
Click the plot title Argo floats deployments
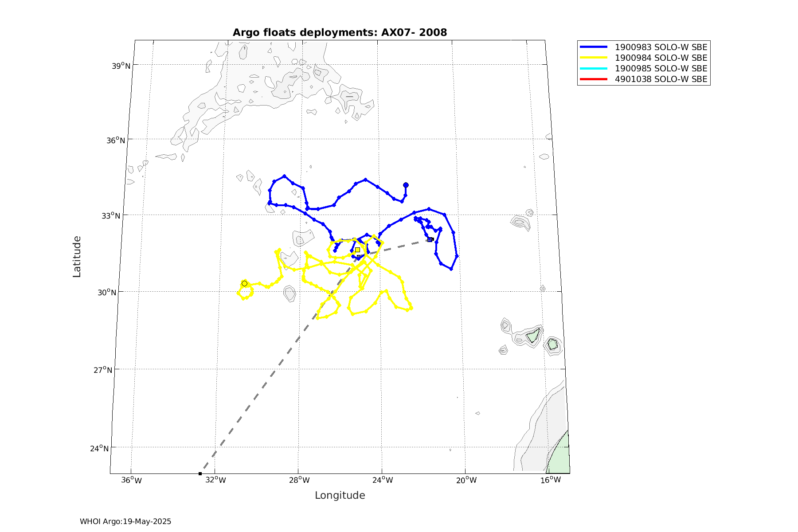tap(340, 32)
